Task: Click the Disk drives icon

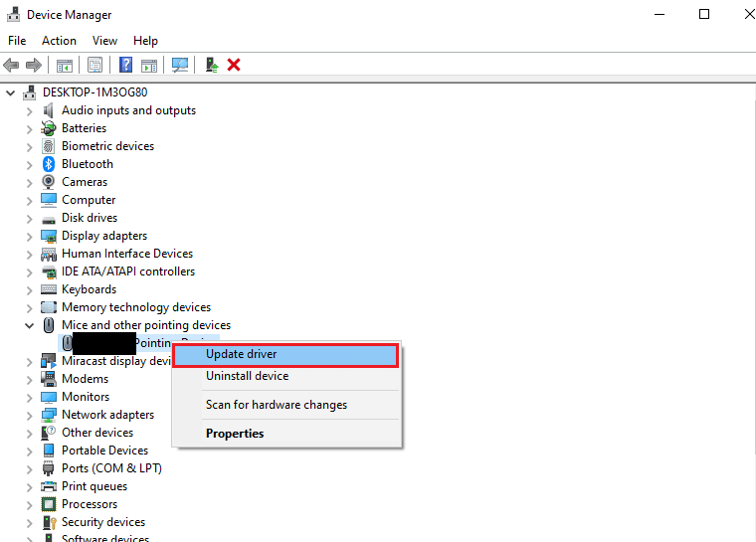Action: (48, 220)
